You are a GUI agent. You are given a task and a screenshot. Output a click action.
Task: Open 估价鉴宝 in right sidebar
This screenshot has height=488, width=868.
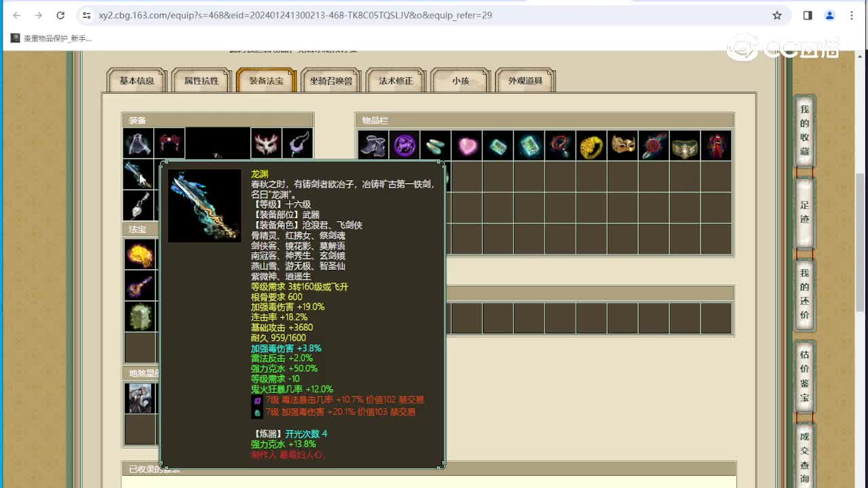[x=804, y=376]
